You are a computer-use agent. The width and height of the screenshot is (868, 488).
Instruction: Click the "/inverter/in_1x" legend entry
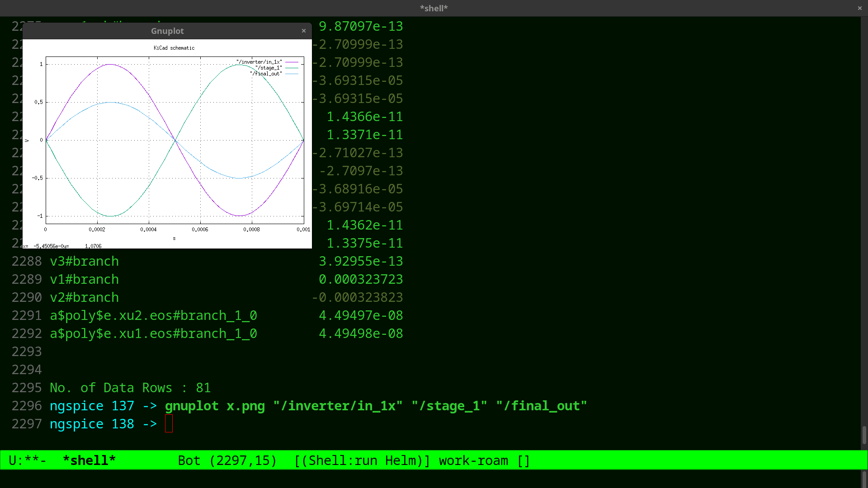pyautogui.click(x=259, y=62)
